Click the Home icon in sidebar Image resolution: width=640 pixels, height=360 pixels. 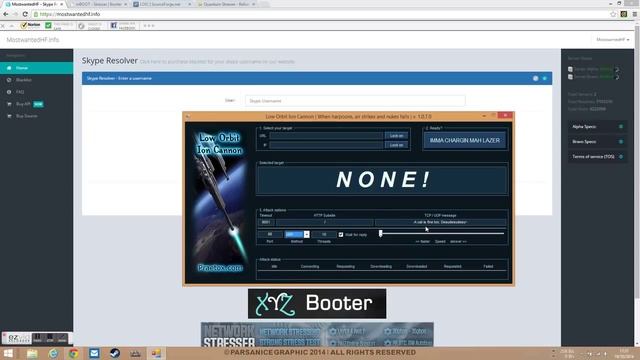tap(9, 68)
